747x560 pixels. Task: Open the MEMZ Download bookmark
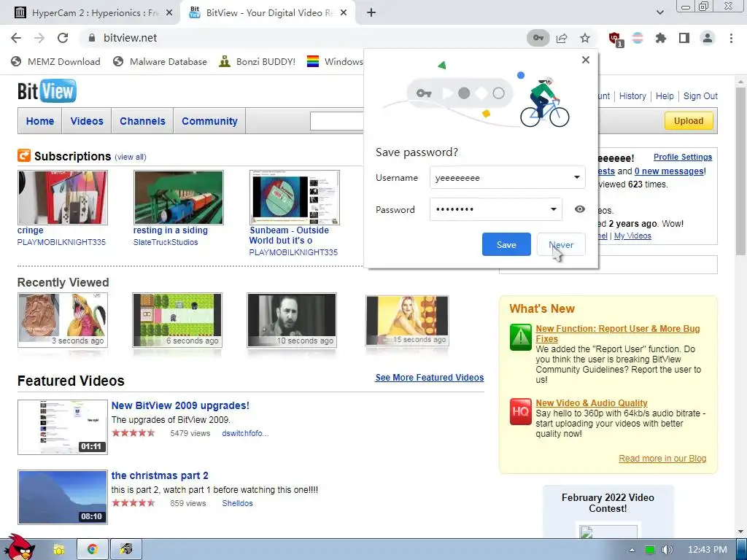point(55,61)
